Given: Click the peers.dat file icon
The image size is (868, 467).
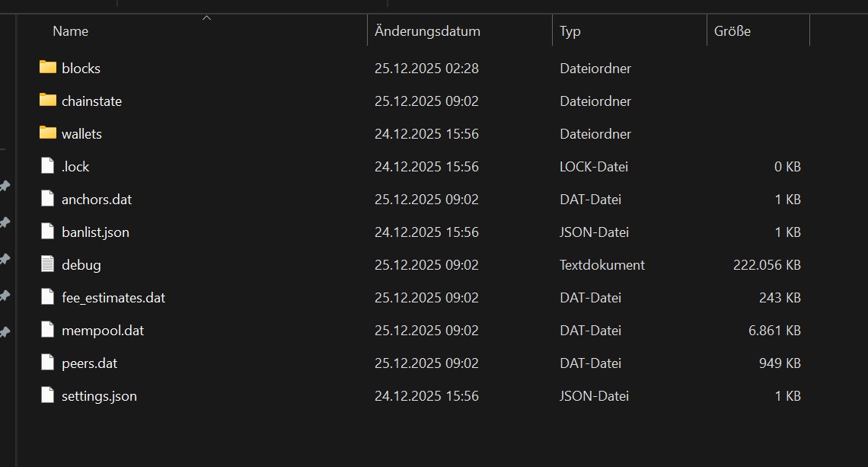Looking at the screenshot, I should coord(48,363).
